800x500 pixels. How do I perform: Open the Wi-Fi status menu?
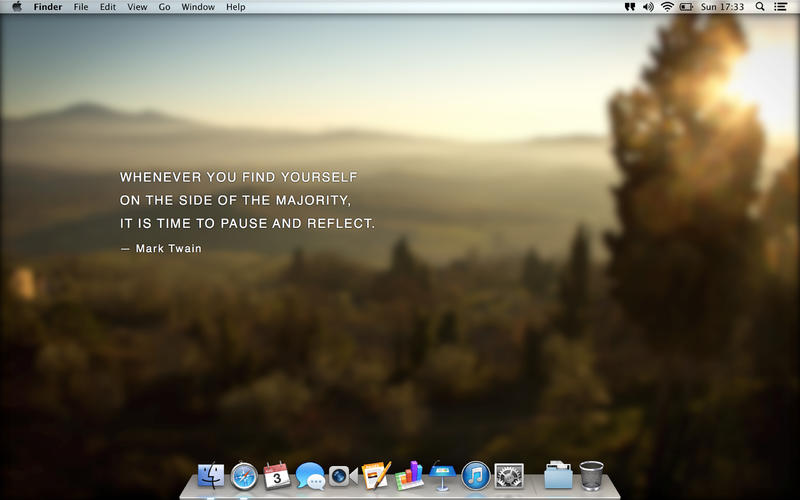tap(667, 7)
